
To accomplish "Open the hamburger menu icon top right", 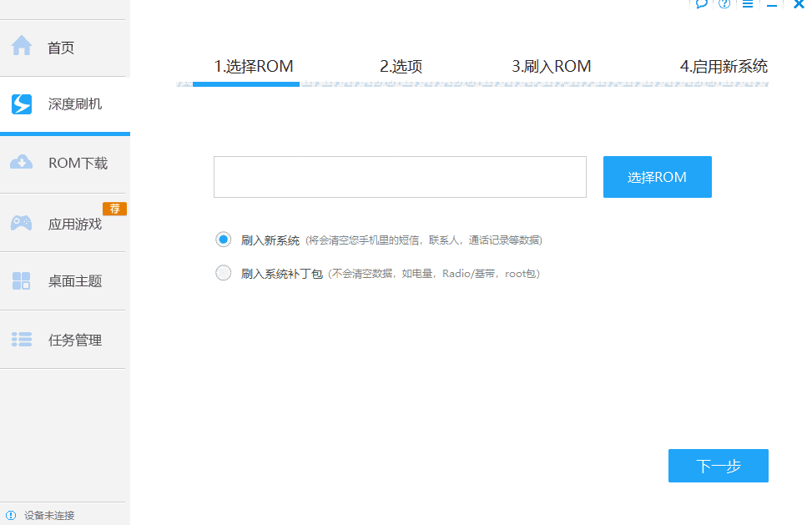I will 747,4.
